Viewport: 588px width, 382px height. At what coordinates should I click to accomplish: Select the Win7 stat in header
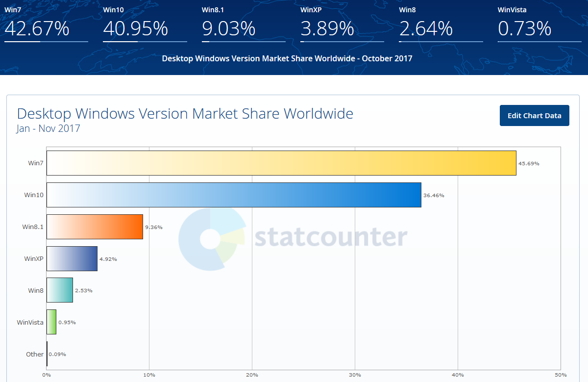[37, 28]
